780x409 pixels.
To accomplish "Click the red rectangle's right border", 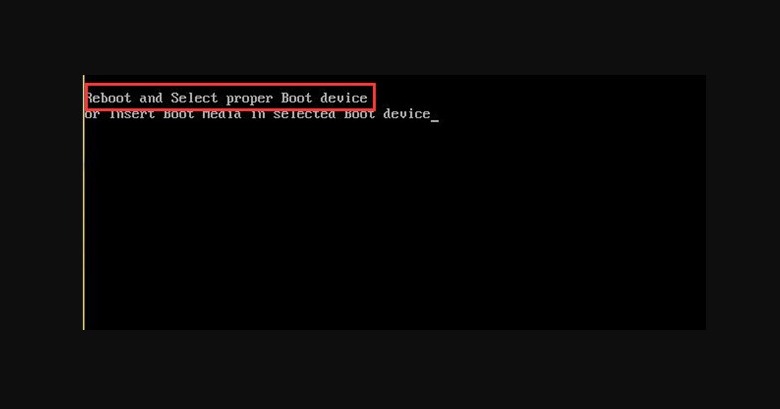I will click(375, 97).
